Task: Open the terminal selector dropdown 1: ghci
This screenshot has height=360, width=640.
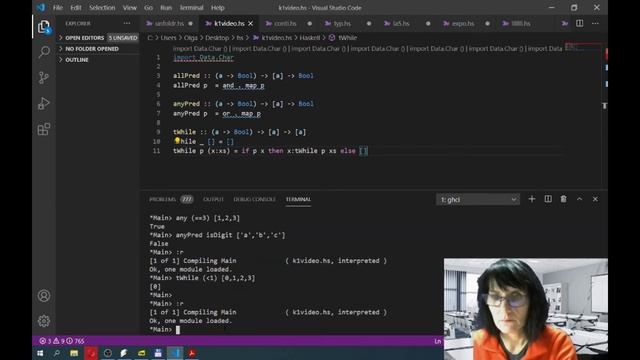Action: pos(478,200)
